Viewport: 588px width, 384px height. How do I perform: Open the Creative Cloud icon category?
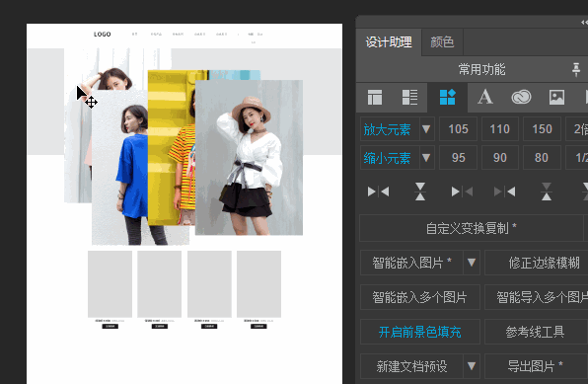point(521,97)
